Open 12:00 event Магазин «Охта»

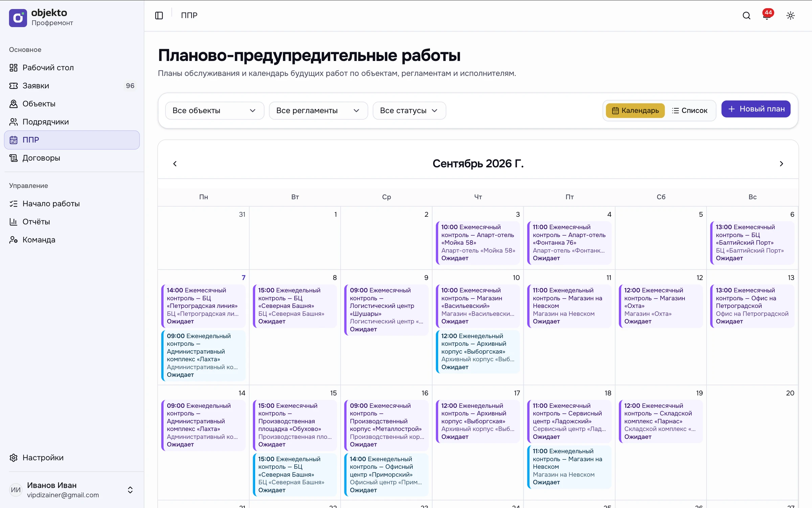click(x=660, y=306)
